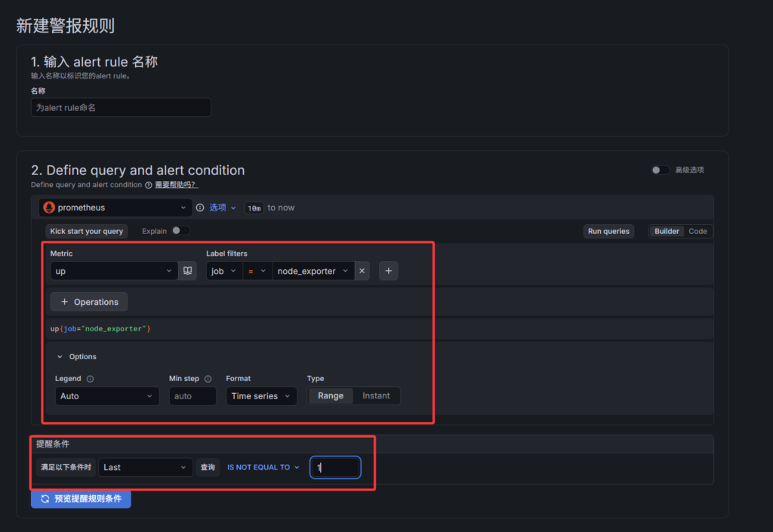Switch to Code editor mode
This screenshot has height=532, width=773.
tap(698, 232)
